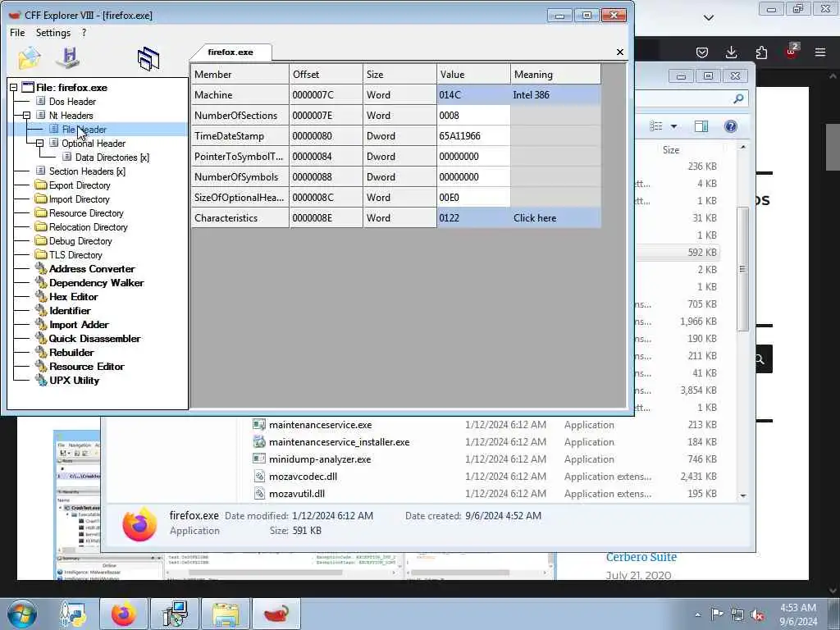The image size is (840, 630).
Task: Click the Firefox taskbar icon
Action: click(x=124, y=614)
